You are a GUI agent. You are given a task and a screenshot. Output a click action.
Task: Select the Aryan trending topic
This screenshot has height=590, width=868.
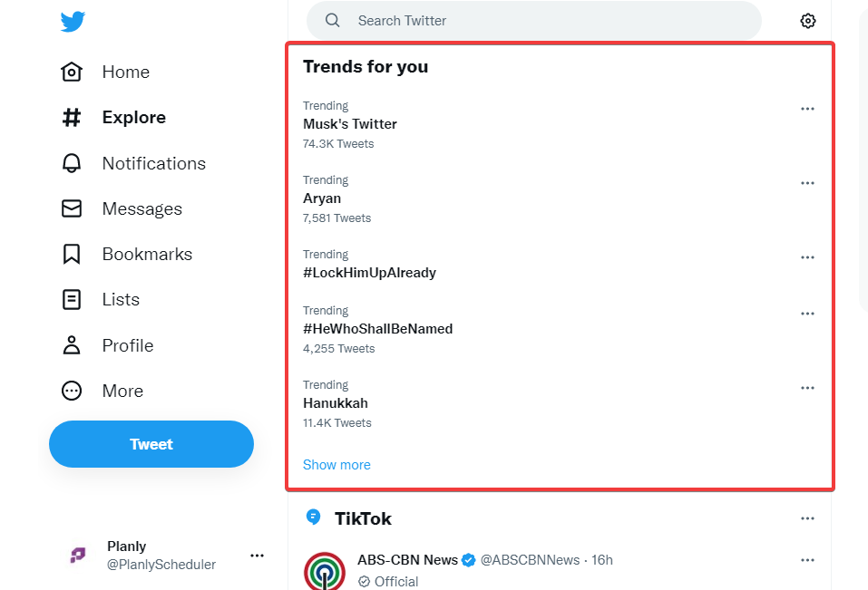pyautogui.click(x=322, y=198)
